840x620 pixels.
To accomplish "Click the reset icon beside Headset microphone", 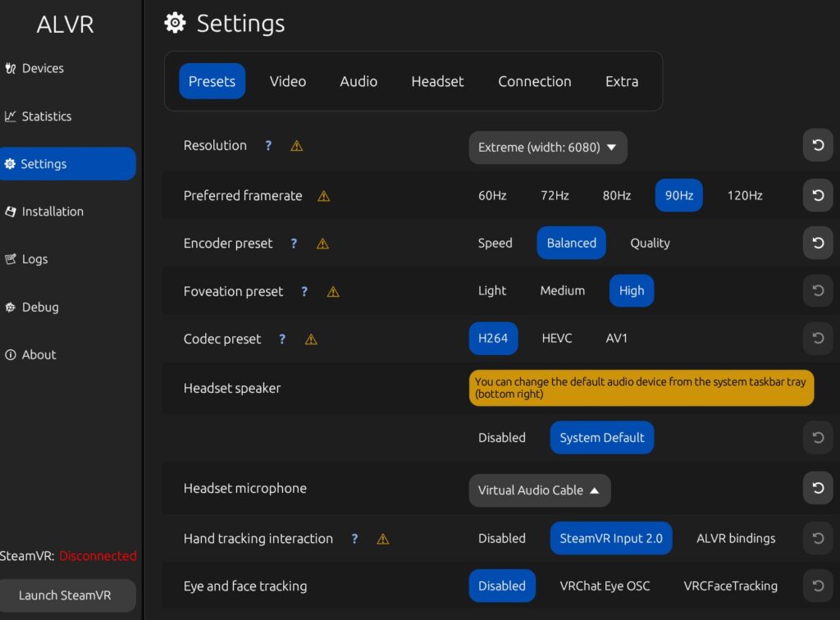I will tap(817, 489).
